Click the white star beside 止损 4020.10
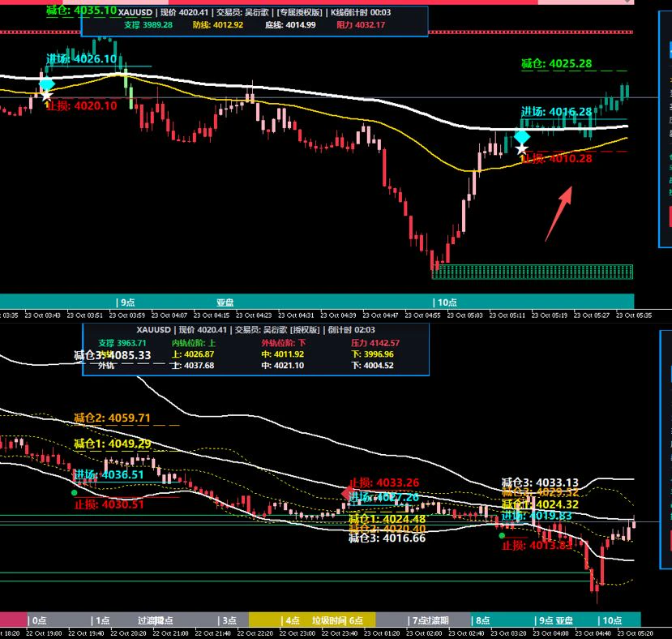Viewport: 672px width, 639px height. (46, 95)
